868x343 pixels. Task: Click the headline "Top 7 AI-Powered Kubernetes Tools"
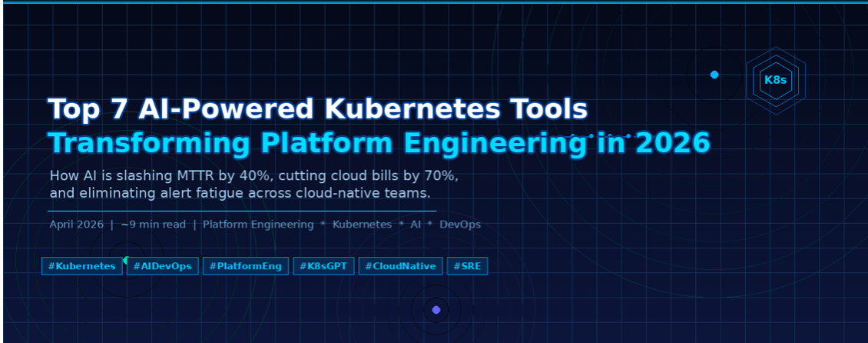[318, 109]
